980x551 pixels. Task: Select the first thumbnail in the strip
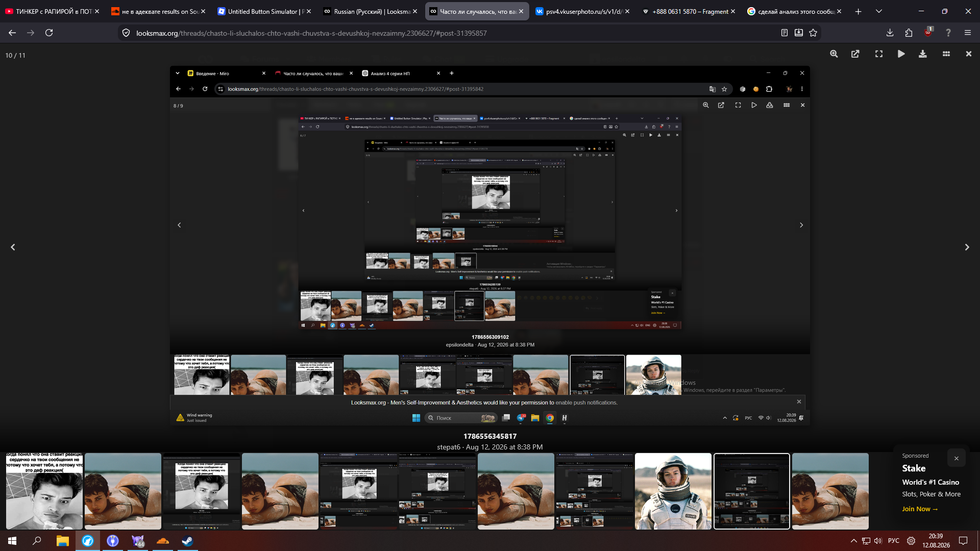tap(44, 491)
